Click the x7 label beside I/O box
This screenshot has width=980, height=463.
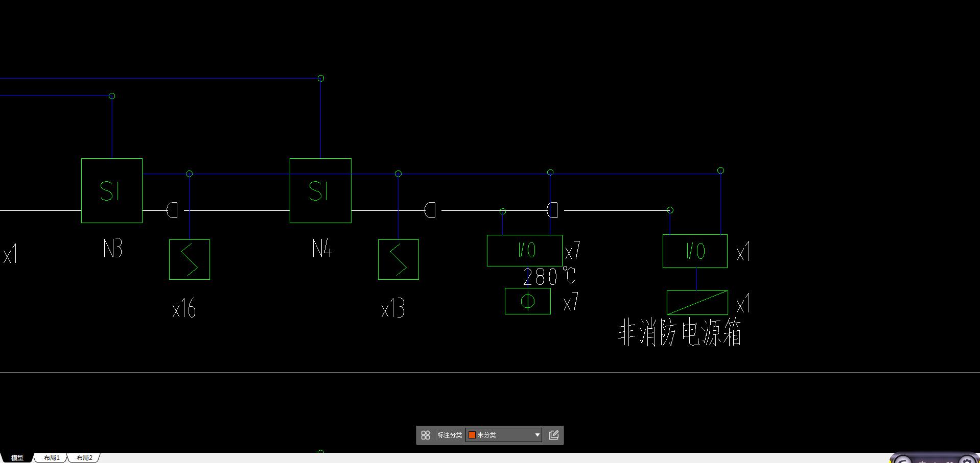573,251
